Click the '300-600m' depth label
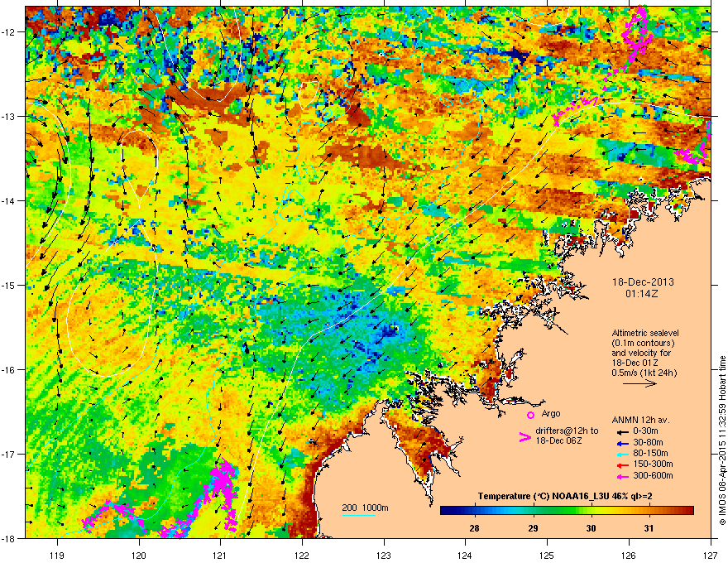The image size is (728, 563). tap(653, 475)
